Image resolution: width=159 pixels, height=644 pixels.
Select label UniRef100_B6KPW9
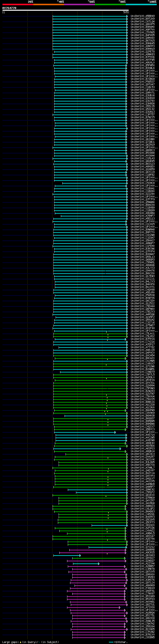click(143, 410)
